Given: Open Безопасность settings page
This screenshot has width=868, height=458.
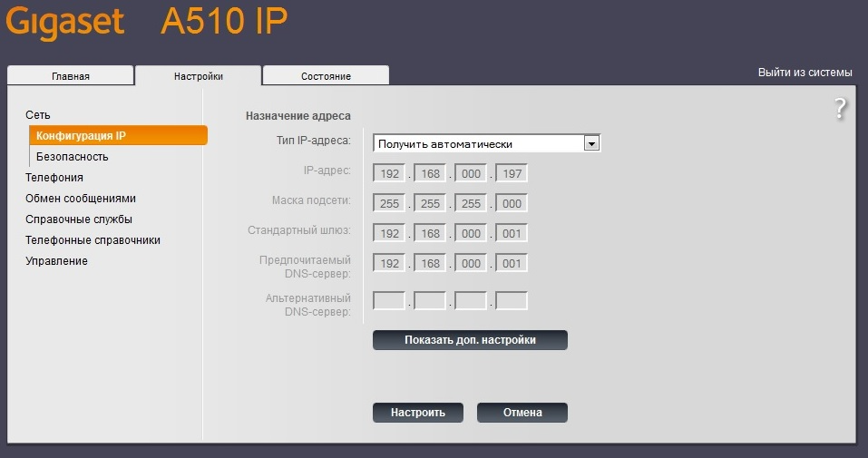Looking at the screenshot, I should coord(72,157).
